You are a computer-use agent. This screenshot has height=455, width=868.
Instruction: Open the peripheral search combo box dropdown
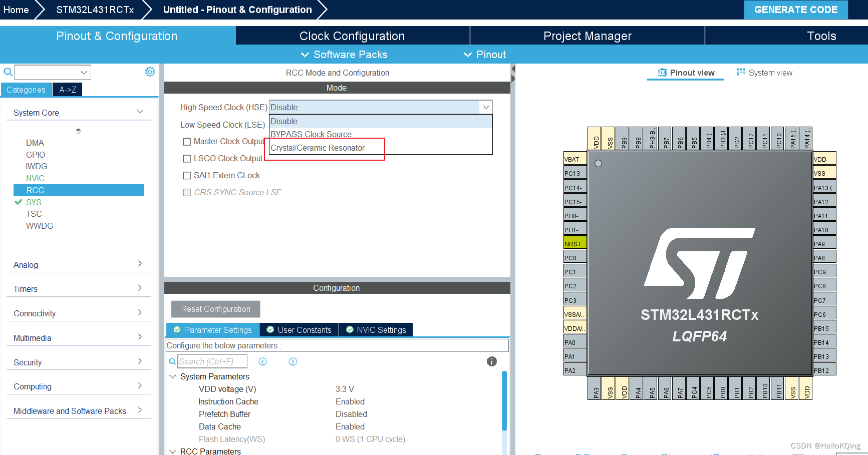point(84,72)
